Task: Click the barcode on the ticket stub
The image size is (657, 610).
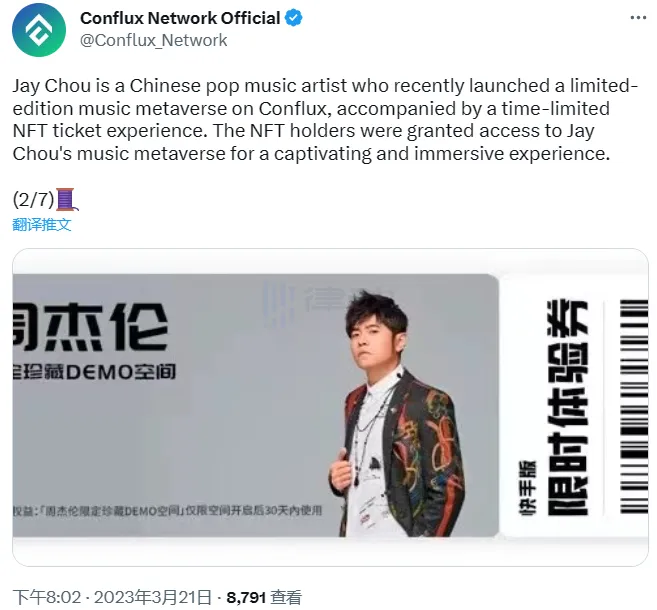Action: point(634,406)
